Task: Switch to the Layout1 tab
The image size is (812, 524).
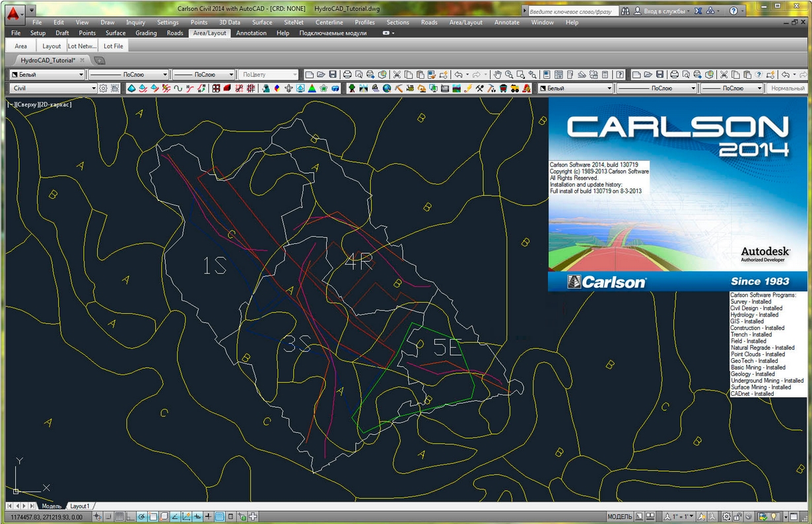Action: (80, 505)
